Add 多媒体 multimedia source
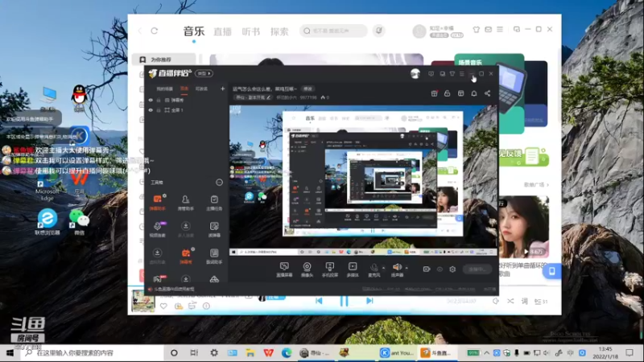The image size is (644, 362). click(353, 269)
